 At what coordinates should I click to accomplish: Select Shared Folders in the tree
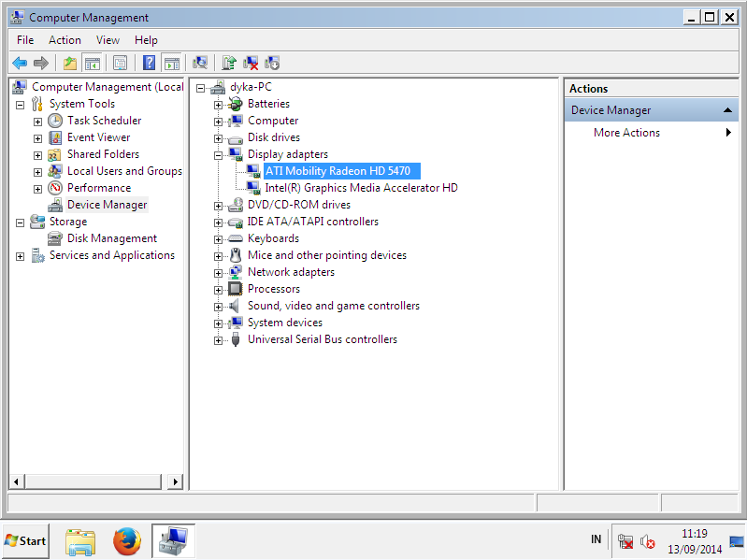coord(104,154)
